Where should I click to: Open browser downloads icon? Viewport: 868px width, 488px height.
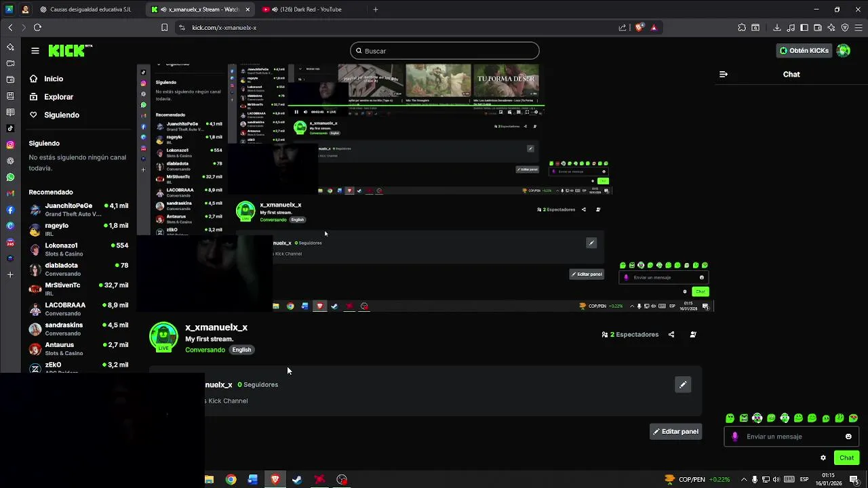coord(776,28)
